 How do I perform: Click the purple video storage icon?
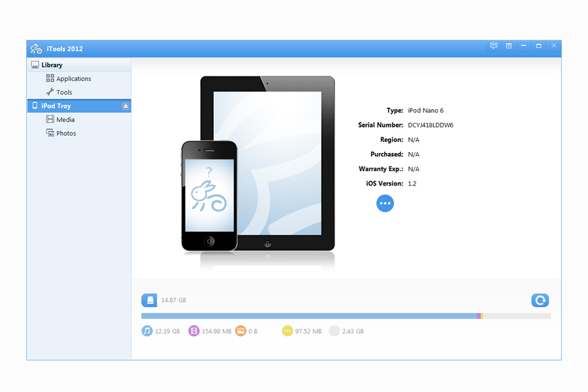coord(194,331)
